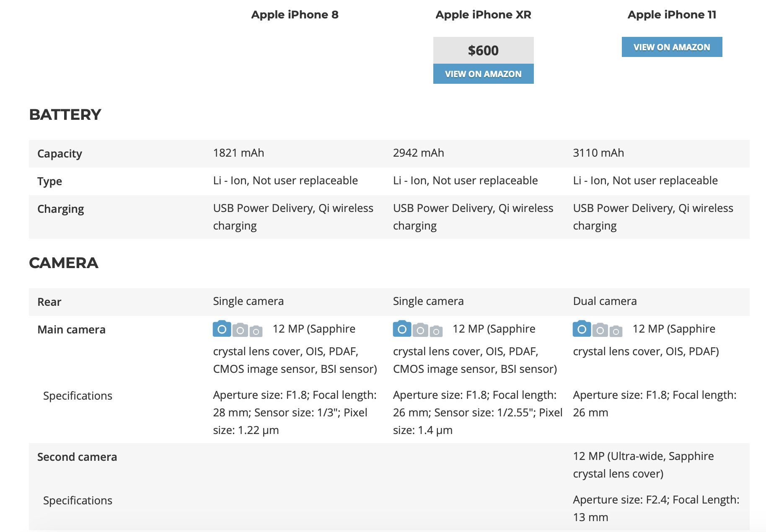Screen dimensions: 766x532
Task: Click the Apple iPhone 8 column heading
Action: pos(295,15)
